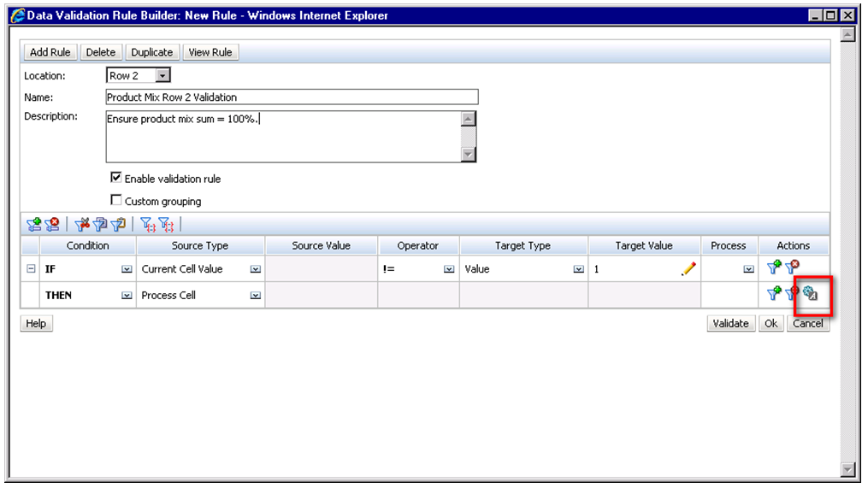Click delete condition icon in IF row Actions

click(x=792, y=268)
